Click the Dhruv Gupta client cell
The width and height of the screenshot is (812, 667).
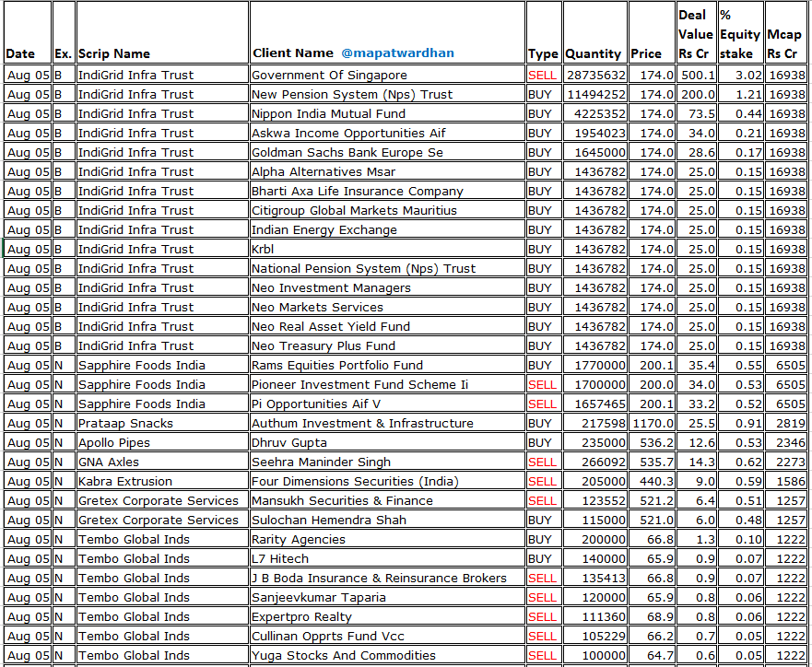tap(387, 442)
